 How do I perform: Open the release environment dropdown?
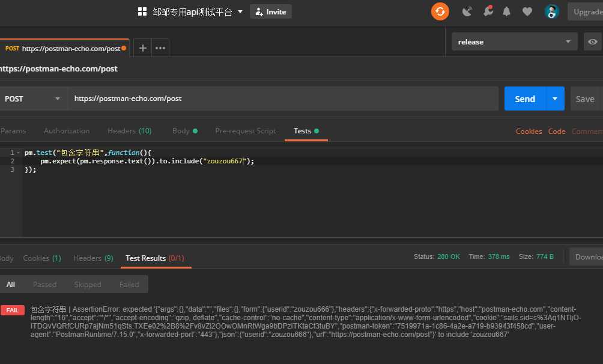click(x=514, y=41)
